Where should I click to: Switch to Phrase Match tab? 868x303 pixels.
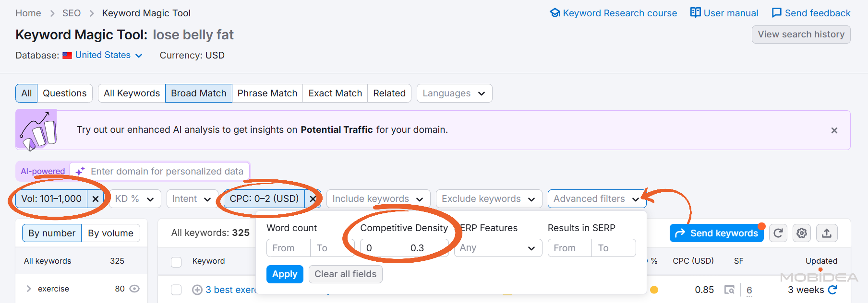267,93
